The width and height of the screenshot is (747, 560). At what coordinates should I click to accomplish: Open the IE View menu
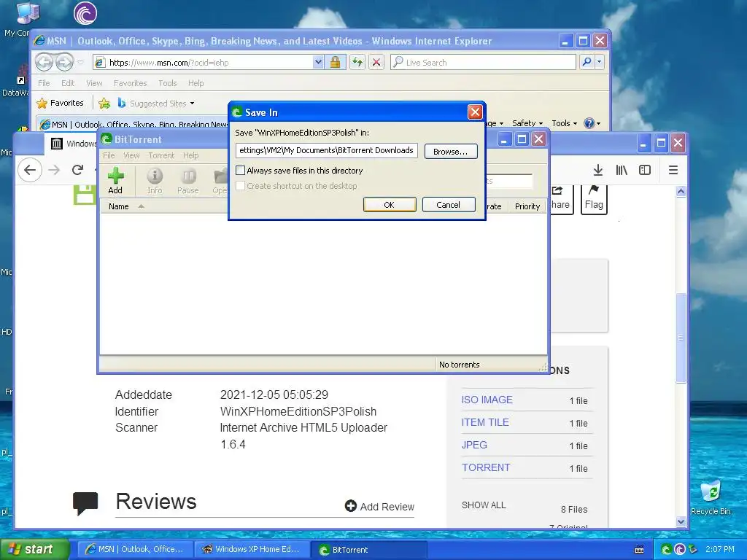94,83
